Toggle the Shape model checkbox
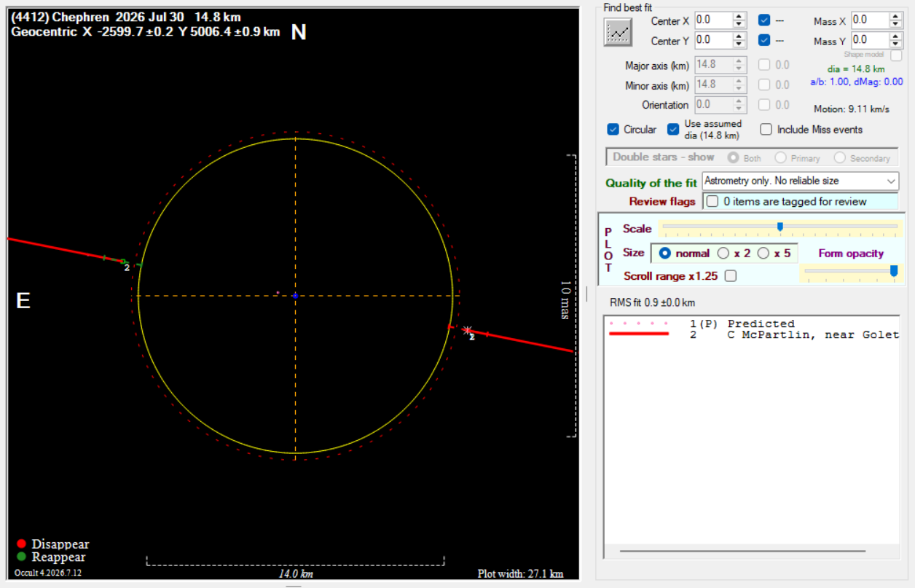915x588 pixels. pos(896,55)
